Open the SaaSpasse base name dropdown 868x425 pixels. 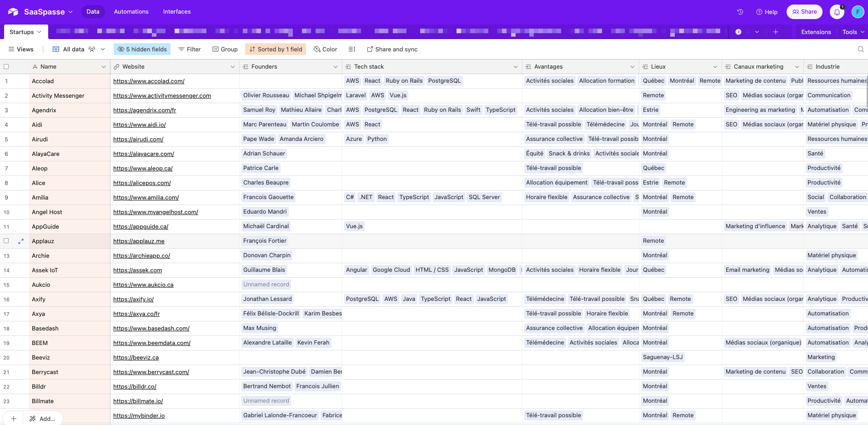coord(70,12)
